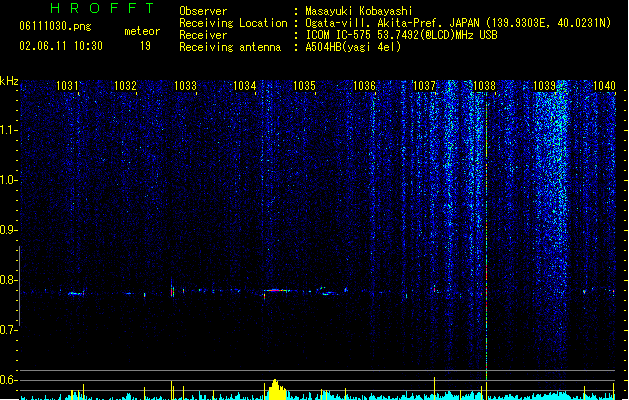629x400 pixels.
Task: Select the Ogata-vill. Akita-Pref. JAPAN location text
Action: [x=458, y=23]
